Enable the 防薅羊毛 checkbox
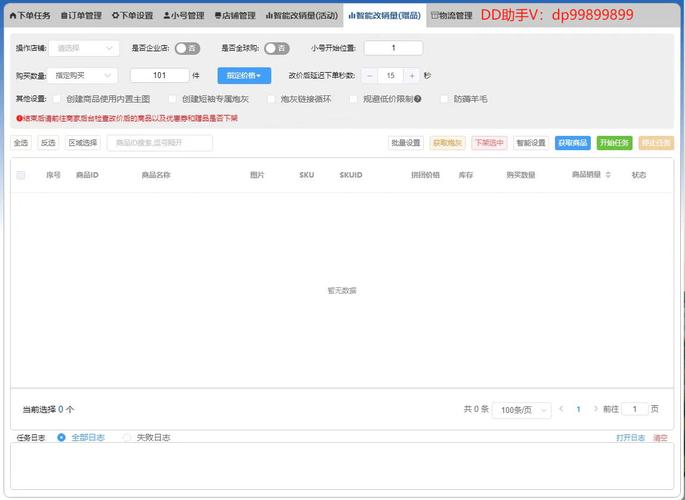 point(444,99)
